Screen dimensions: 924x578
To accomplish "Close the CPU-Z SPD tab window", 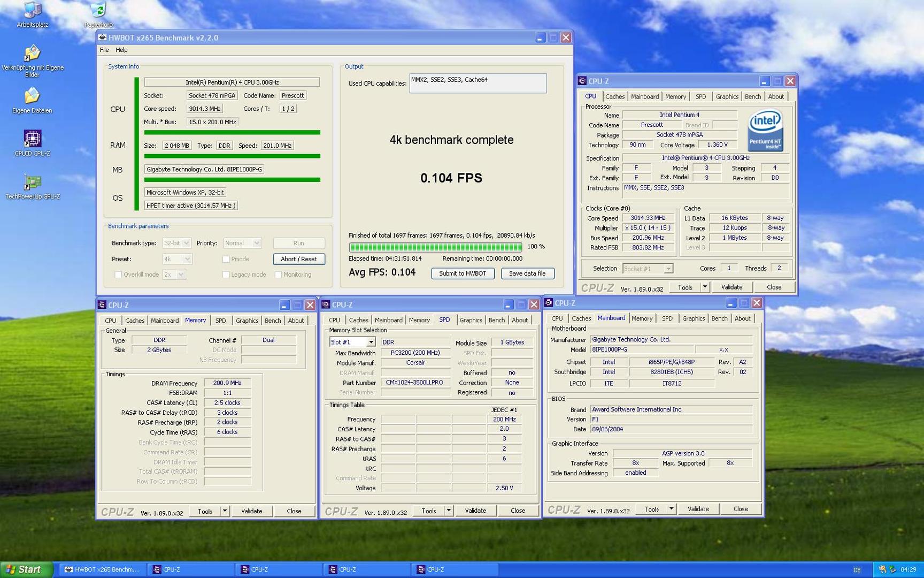I will (x=534, y=305).
